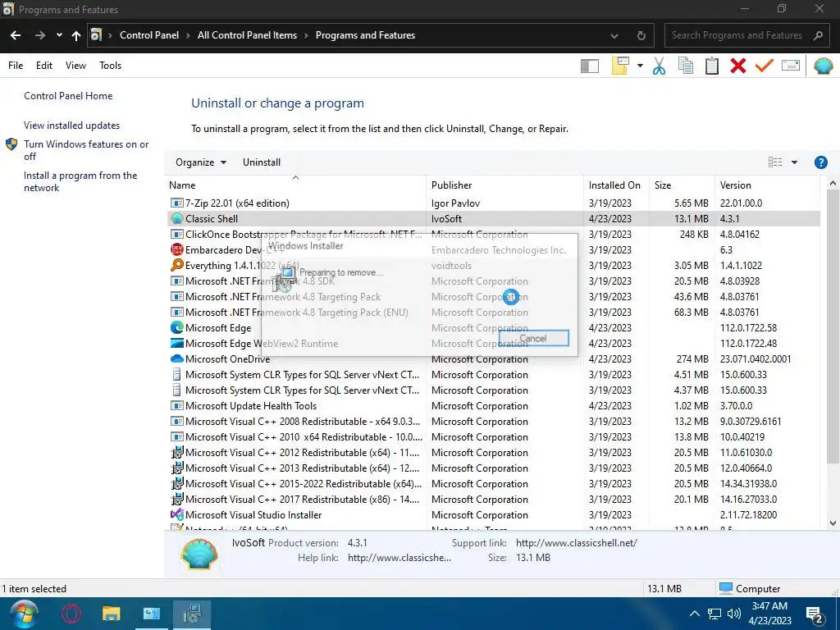Click the Microsoft Edge icon in list
This screenshot has height=630, width=840.
[x=176, y=327]
